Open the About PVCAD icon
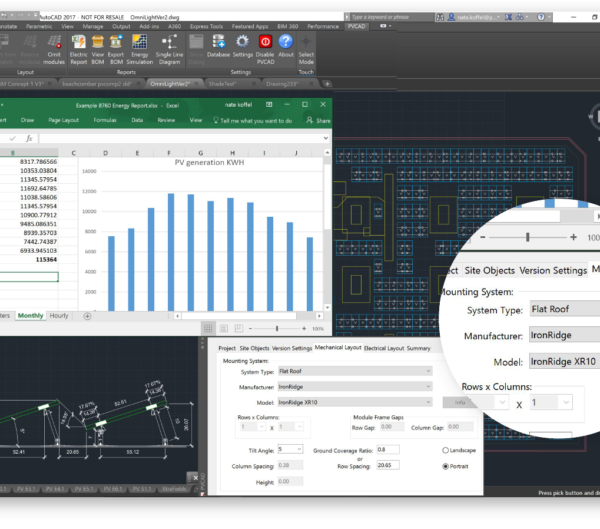Image resolution: width=600 pixels, height=529 pixels. [x=286, y=41]
